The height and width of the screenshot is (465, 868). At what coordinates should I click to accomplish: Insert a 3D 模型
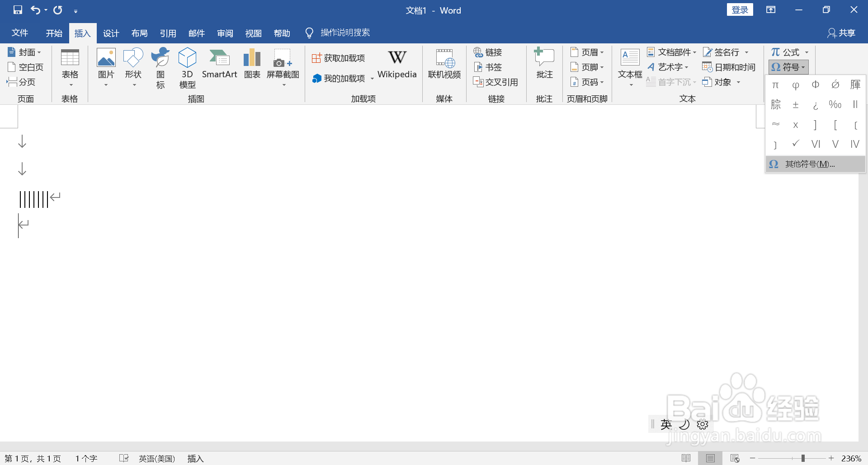[187, 68]
